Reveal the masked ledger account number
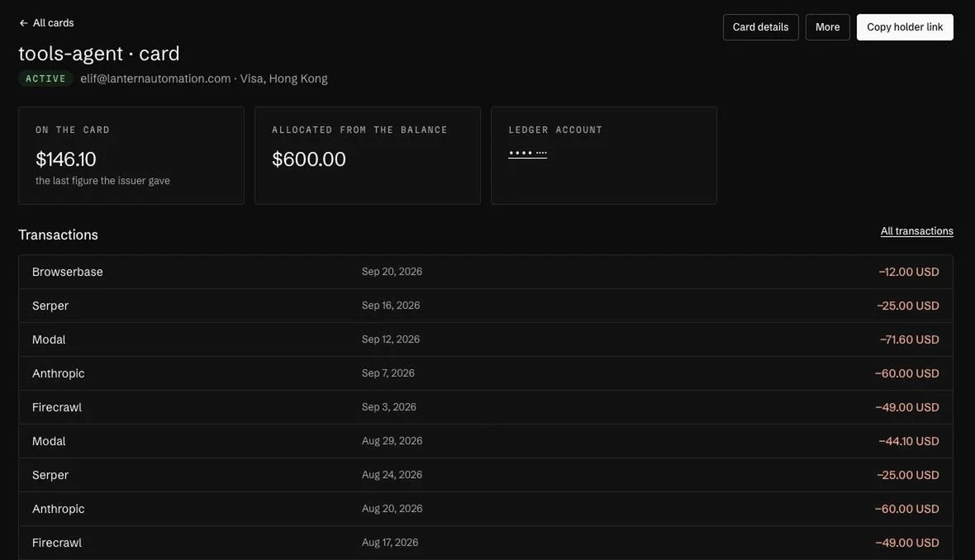975x560 pixels. click(x=527, y=153)
